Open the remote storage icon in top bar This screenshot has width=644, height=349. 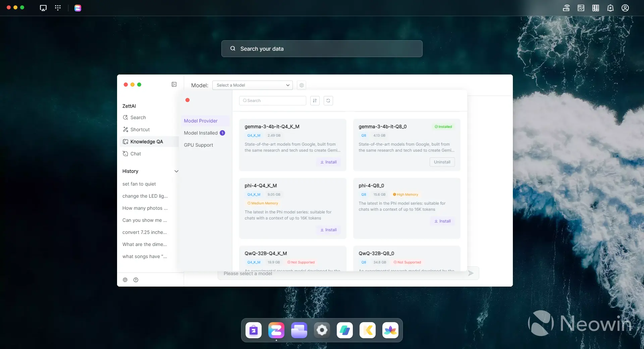[x=566, y=8]
